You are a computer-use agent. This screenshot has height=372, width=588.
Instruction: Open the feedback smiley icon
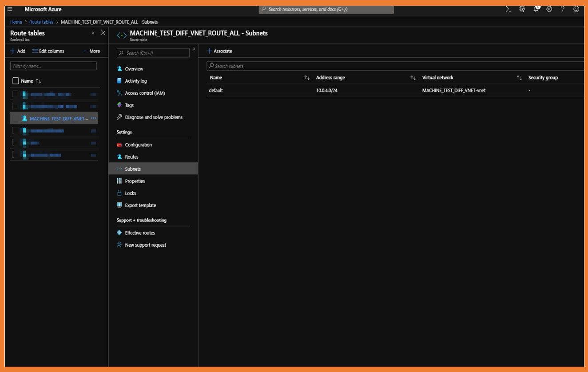(x=576, y=9)
